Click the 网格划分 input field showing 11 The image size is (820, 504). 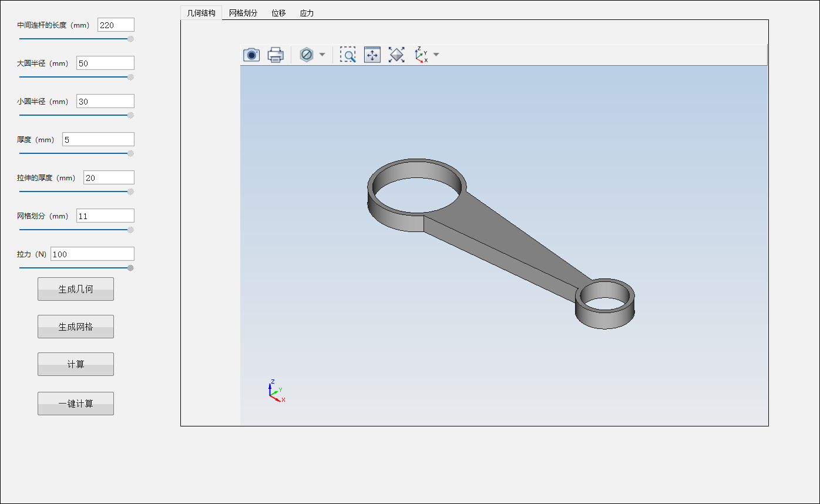105,216
